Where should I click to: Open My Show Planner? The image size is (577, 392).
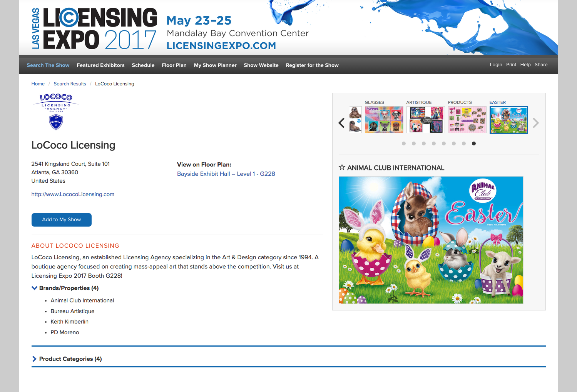(x=215, y=65)
